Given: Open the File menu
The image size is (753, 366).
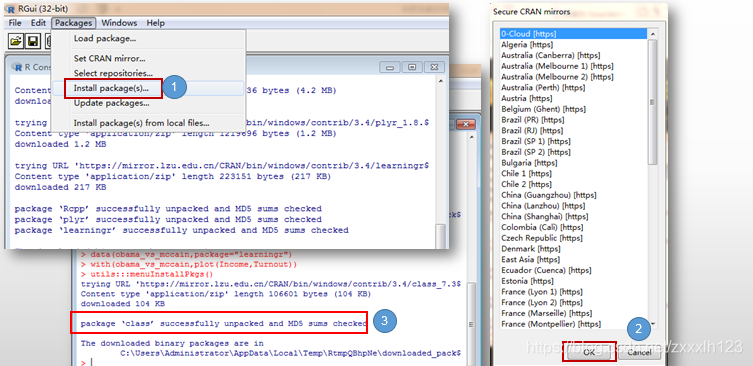Looking at the screenshot, I should 15,23.
